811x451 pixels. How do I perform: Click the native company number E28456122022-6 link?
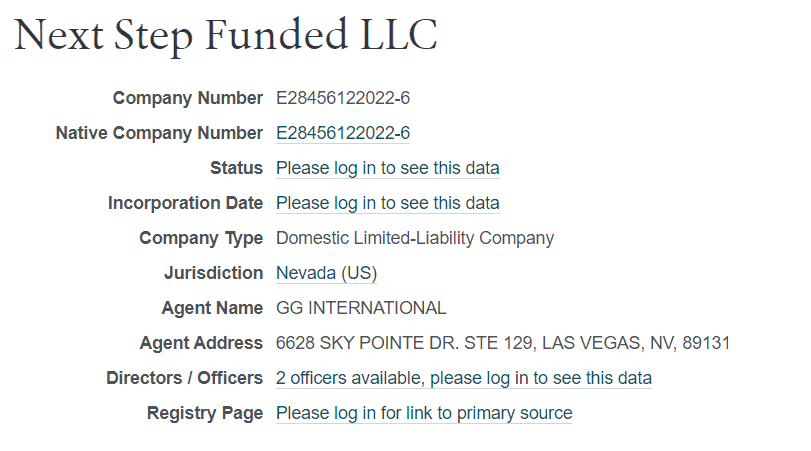(343, 133)
